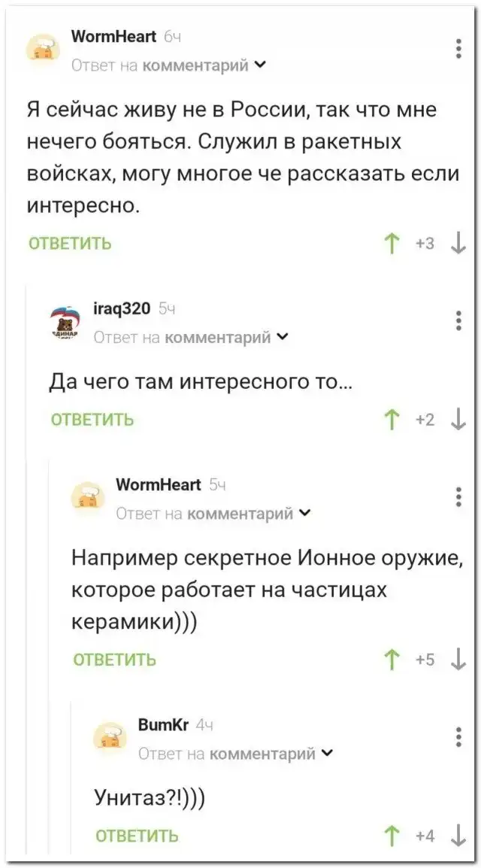
Task: Downvote WormHeart's first comment about rocket forces
Action: pos(459,244)
